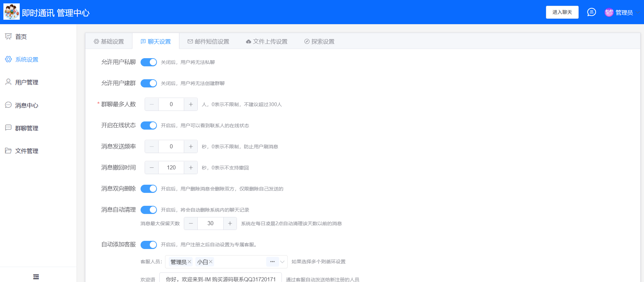This screenshot has height=282, width=644.
Task: Toggle the 消息自动清理 switch
Action: point(149,210)
